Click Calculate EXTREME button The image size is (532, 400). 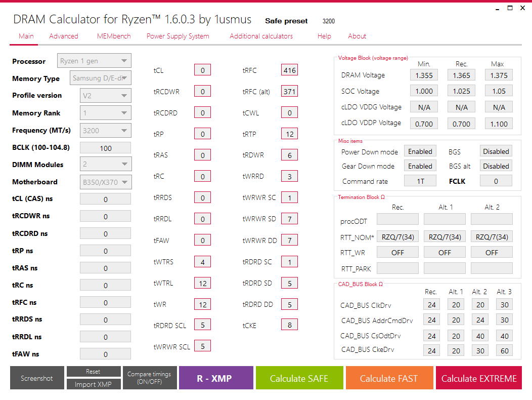pos(479,378)
